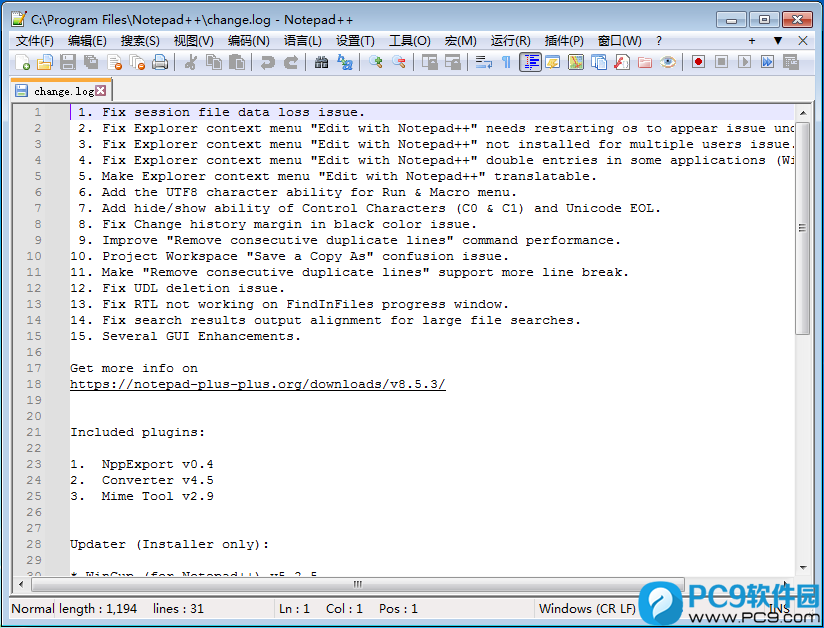The width and height of the screenshot is (824, 628).
Task: Click the horizontal scrollbar thumb
Action: [358, 584]
